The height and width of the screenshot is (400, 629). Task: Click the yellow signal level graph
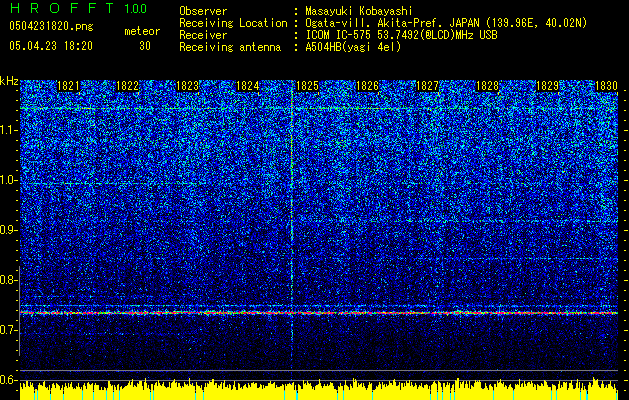(319, 390)
